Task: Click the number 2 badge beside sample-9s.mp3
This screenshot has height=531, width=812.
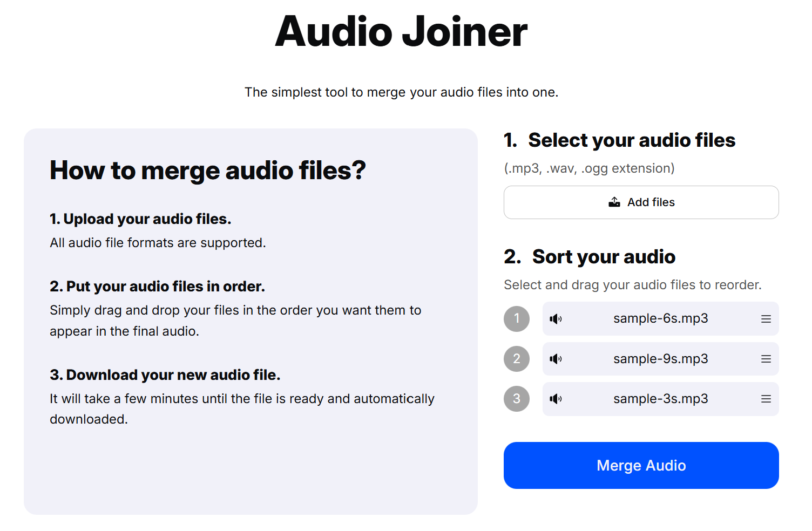Action: pyautogui.click(x=517, y=359)
